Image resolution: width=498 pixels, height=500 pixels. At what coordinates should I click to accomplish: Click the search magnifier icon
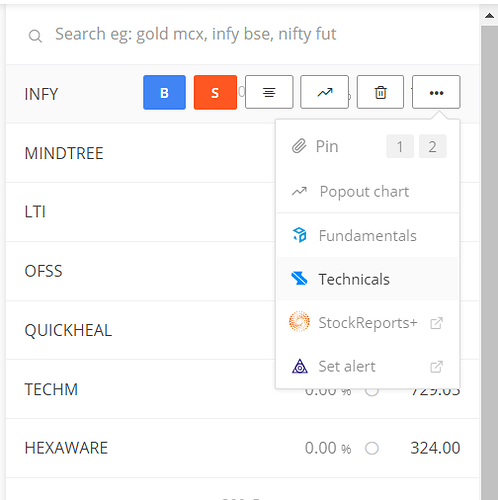(x=35, y=36)
